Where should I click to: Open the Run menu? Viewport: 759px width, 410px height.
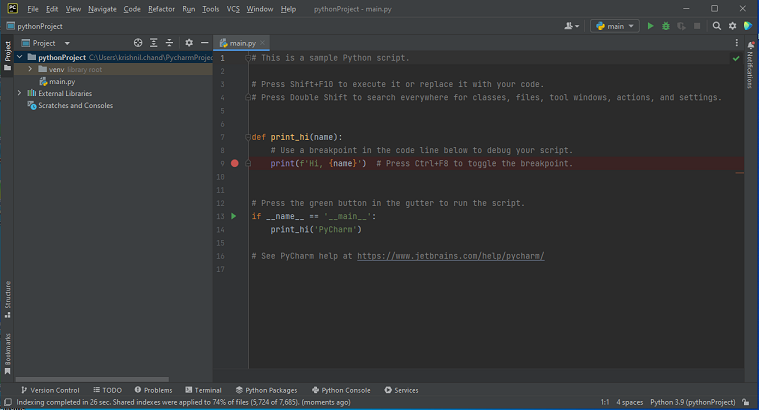(188, 9)
